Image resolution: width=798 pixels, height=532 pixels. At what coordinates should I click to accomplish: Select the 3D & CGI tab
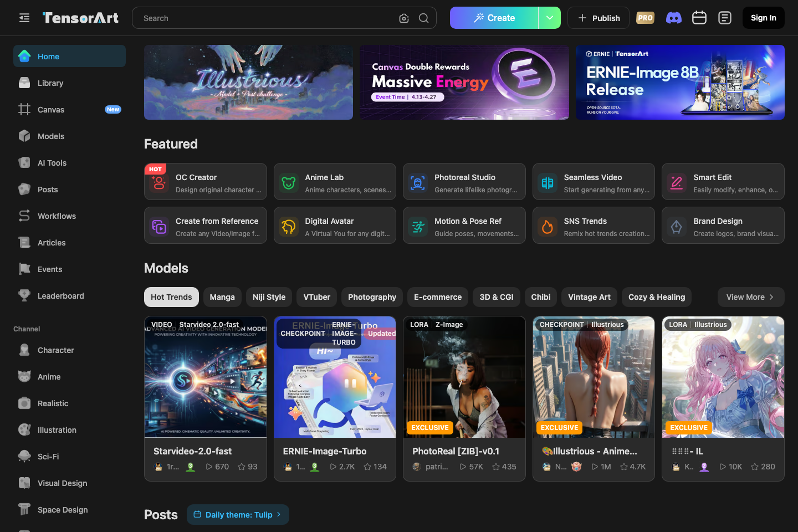tap(497, 297)
